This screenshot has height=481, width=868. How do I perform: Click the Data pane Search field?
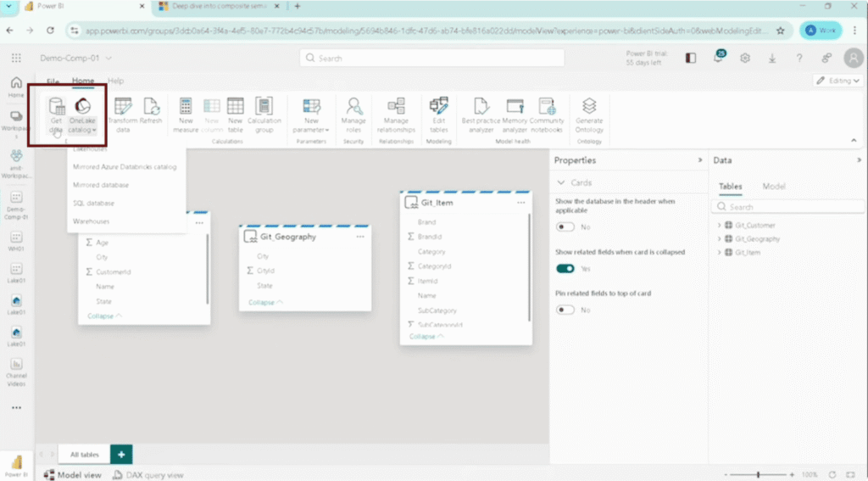787,207
